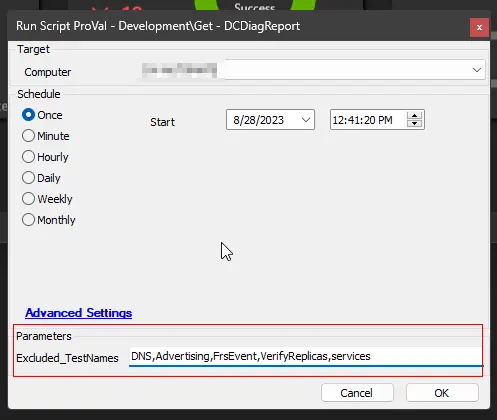The height and width of the screenshot is (420, 497).
Task: Confirm the script run with OK
Action: (442, 393)
